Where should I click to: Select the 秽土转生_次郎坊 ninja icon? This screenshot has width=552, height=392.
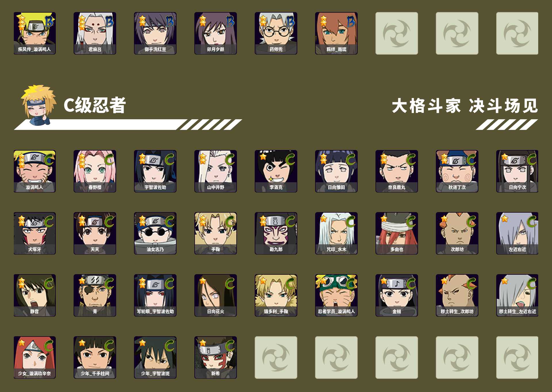pyautogui.click(x=457, y=295)
